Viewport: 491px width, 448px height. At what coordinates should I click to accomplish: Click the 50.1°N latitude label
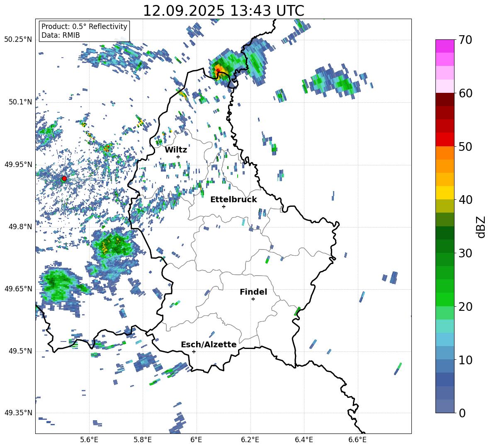coord(20,102)
